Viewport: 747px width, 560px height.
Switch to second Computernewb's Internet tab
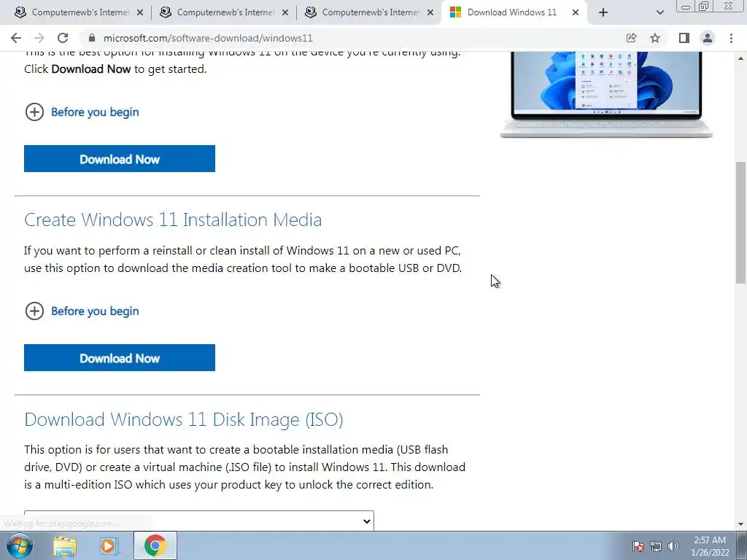[x=224, y=12]
